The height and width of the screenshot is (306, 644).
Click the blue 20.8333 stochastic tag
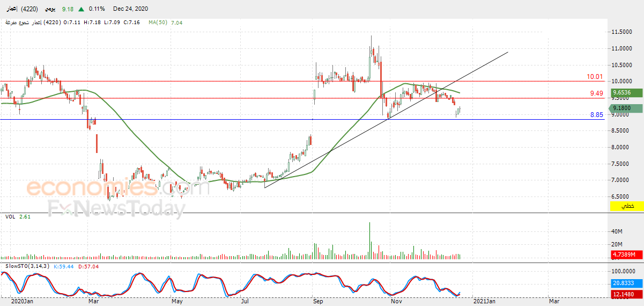point(627,283)
